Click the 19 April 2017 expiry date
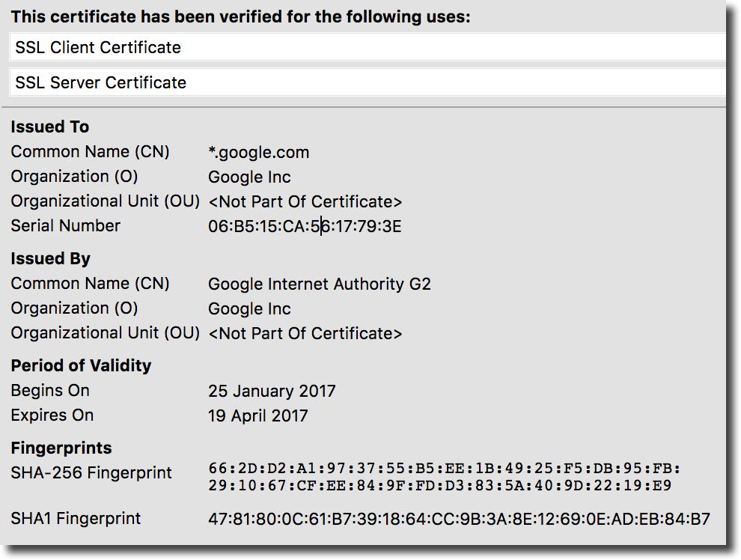Screen dimensions: 741x560 click(x=257, y=416)
